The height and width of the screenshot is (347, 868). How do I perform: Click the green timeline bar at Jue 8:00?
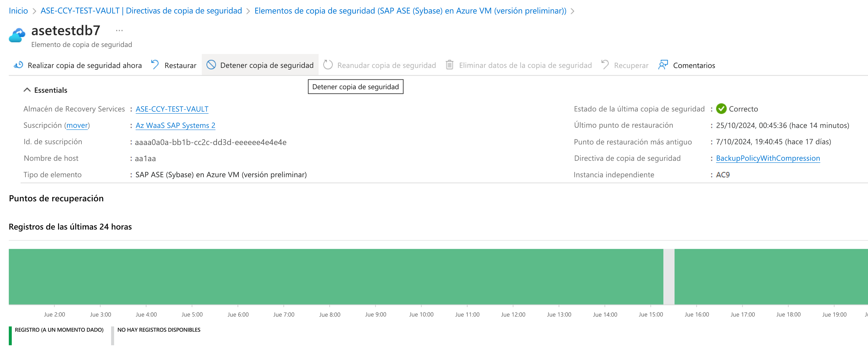point(329,277)
